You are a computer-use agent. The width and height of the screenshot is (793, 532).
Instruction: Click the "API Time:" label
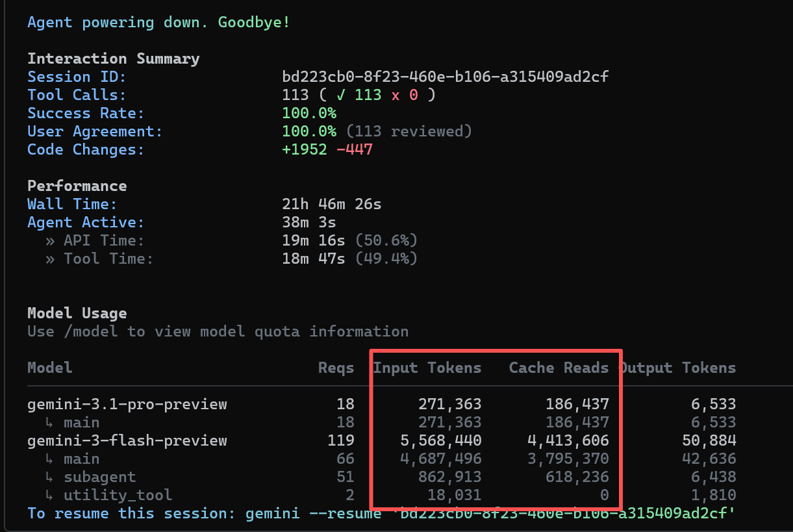[x=104, y=240]
